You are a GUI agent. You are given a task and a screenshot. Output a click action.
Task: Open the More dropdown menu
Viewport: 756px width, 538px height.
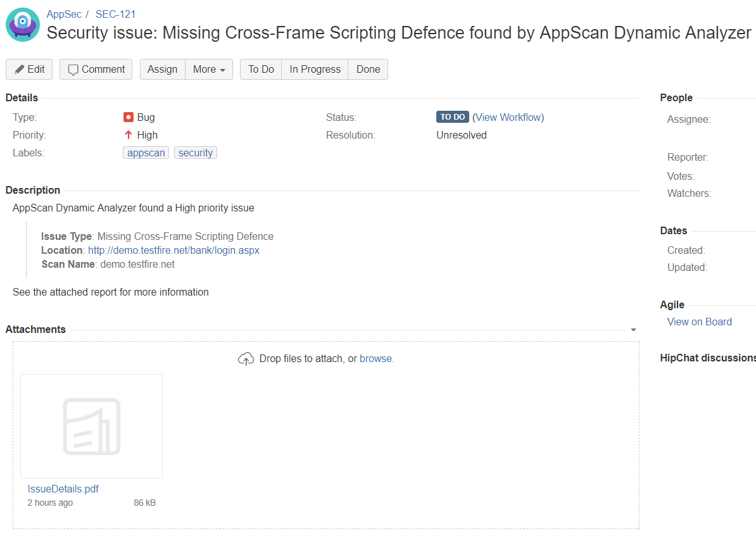pos(209,70)
